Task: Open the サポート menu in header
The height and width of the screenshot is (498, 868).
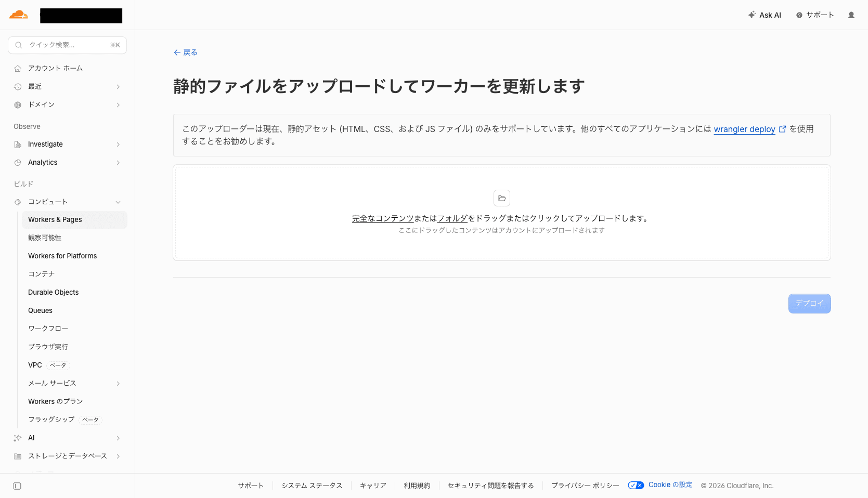Action: coord(815,15)
